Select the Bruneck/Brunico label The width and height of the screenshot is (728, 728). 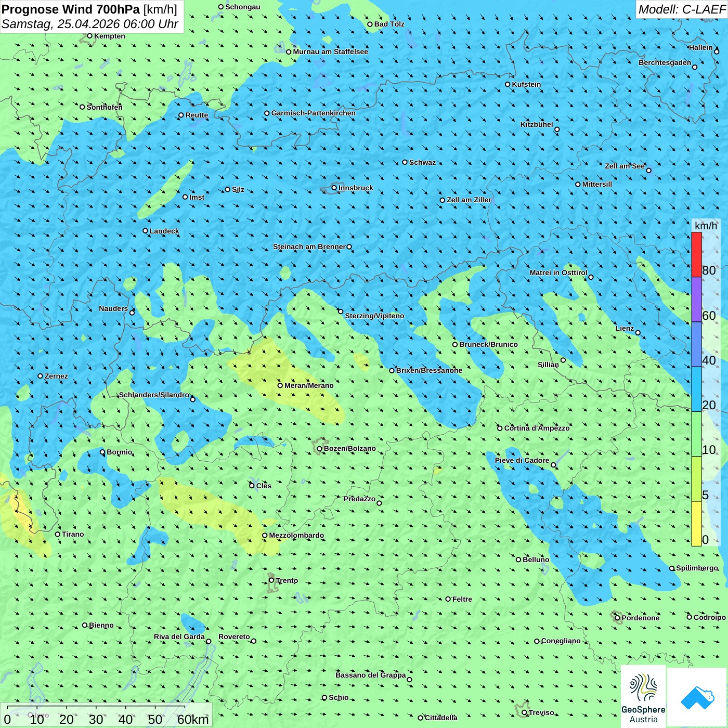click(488, 344)
